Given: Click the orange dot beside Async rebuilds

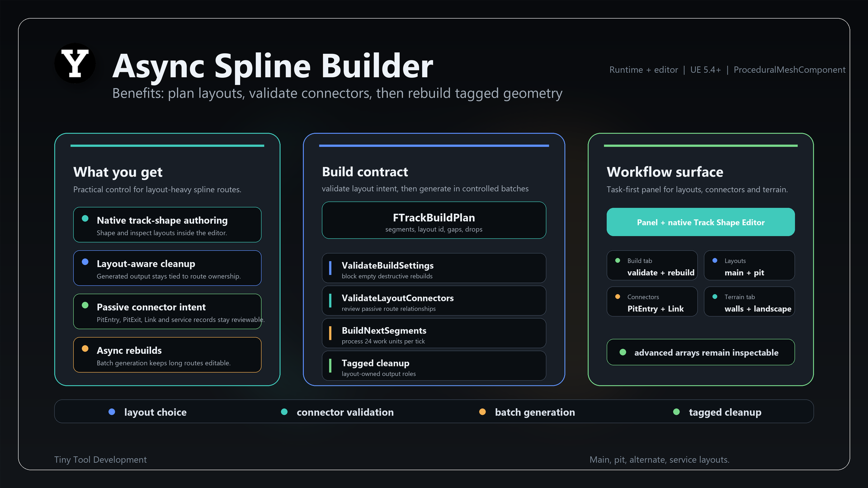Looking at the screenshot, I should click(85, 349).
